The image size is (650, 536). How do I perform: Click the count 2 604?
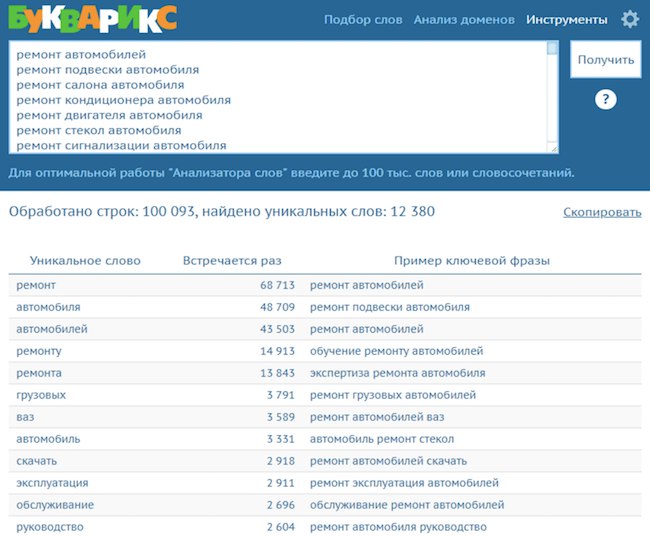pos(281,527)
